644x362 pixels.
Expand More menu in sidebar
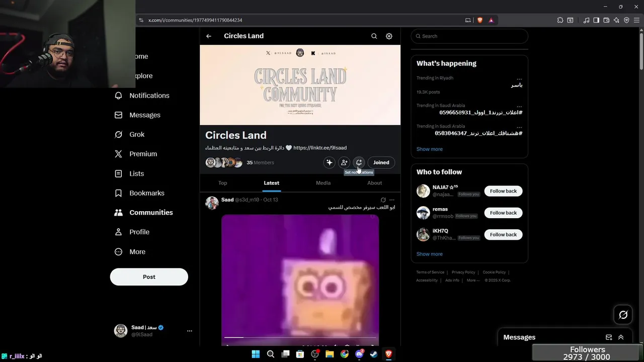tap(130, 251)
